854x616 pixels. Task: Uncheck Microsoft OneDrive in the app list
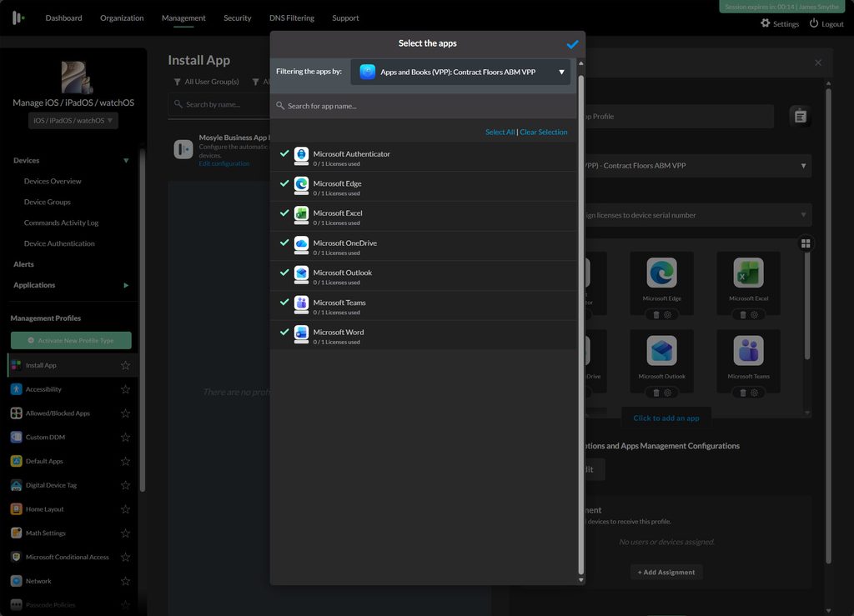pyautogui.click(x=284, y=243)
